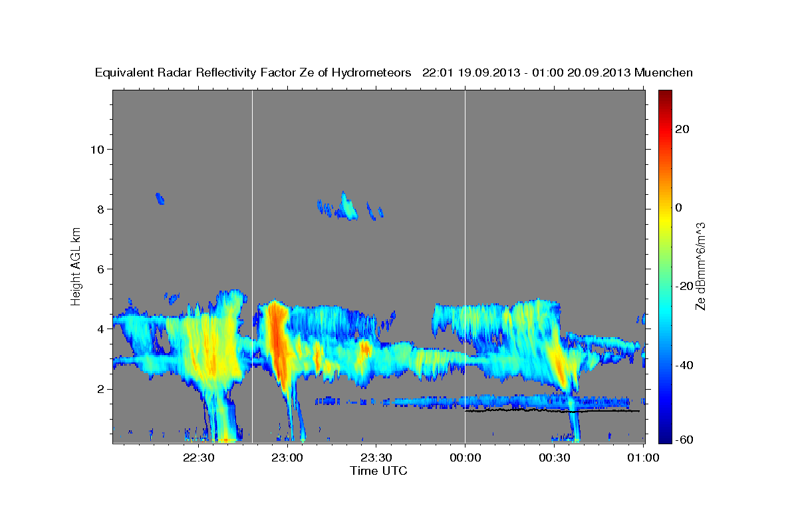The height and width of the screenshot is (532, 798).
Task: Click the height axis label '4'
Action: coord(100,329)
